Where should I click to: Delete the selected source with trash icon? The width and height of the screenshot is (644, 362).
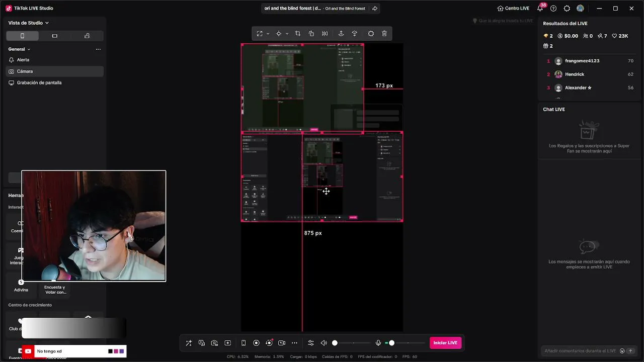[x=384, y=34]
